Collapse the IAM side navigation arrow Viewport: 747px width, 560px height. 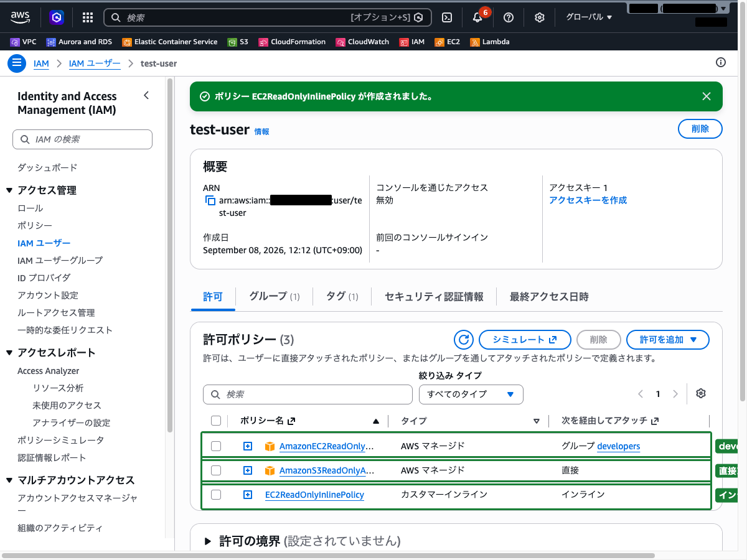pyautogui.click(x=146, y=95)
